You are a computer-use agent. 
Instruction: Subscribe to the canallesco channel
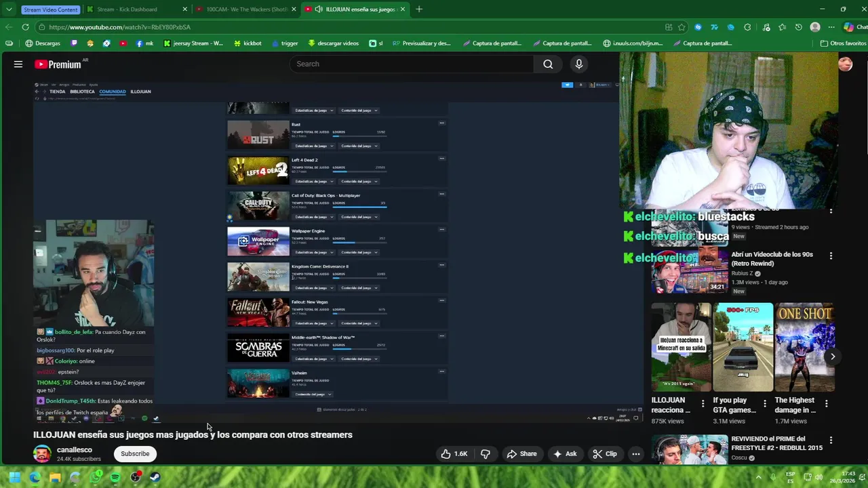tap(135, 453)
